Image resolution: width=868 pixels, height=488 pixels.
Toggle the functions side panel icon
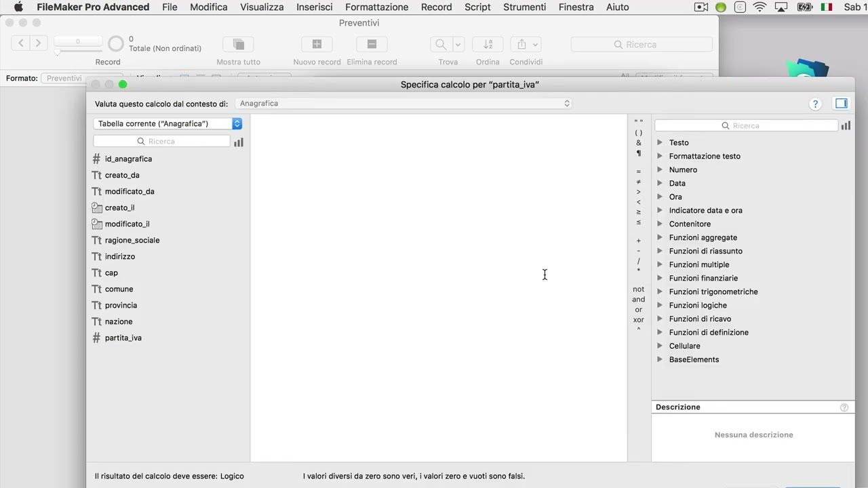[x=842, y=103]
